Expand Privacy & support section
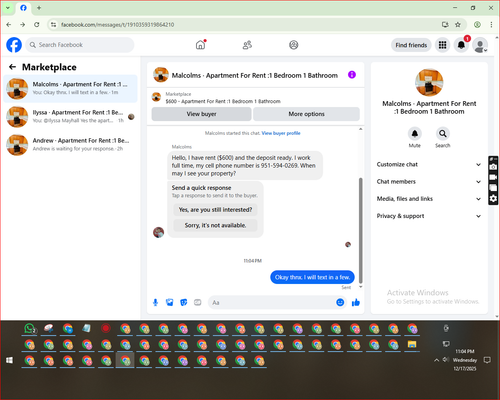Screen dimensions: 500x400 point(429,216)
